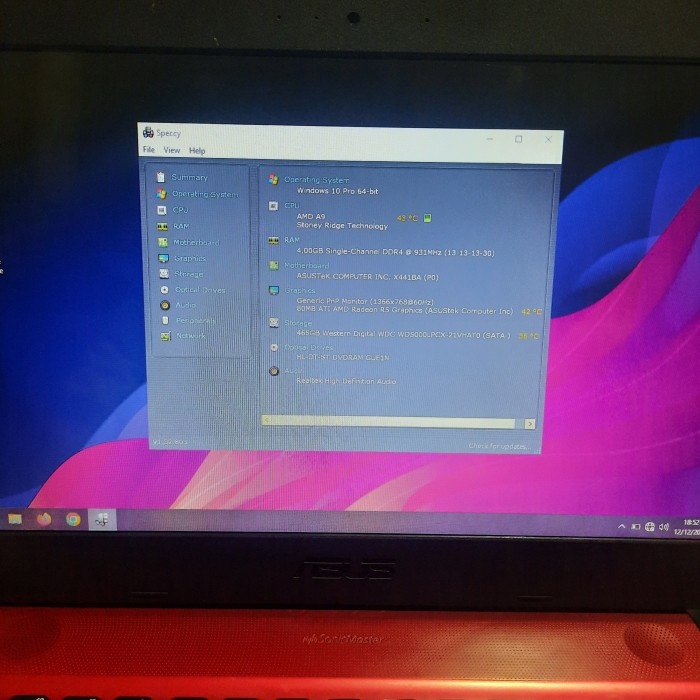Open the File menu in Speccy
Screen dimensions: 700x700
pyautogui.click(x=149, y=150)
